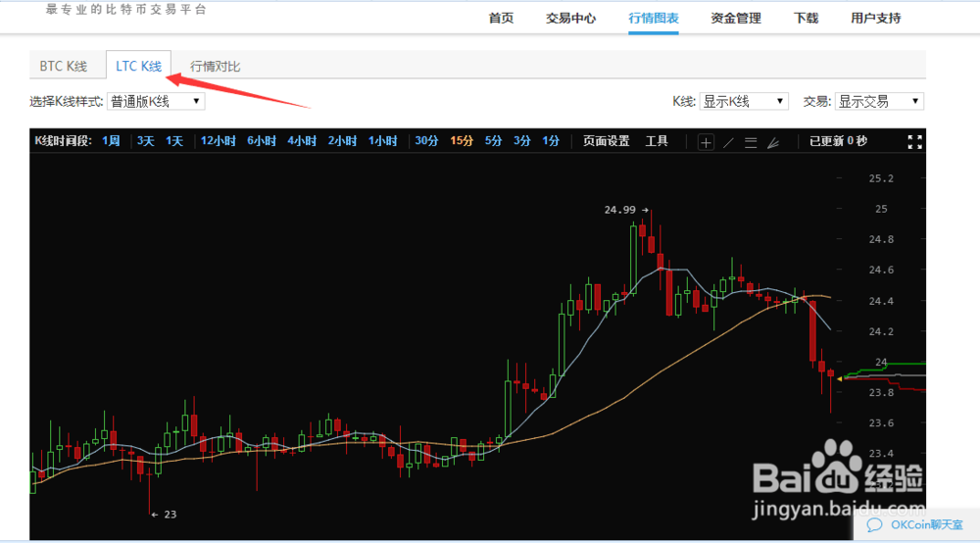Set K-line period to 2小时
The image size is (980, 543).
342,141
